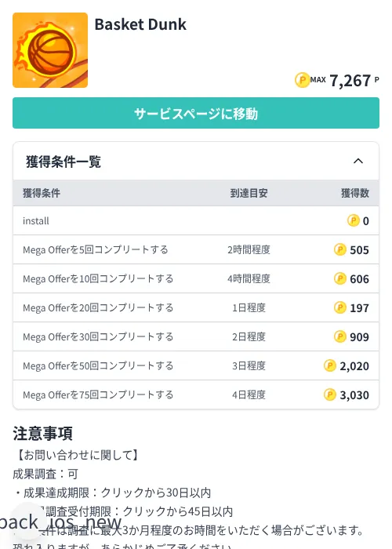The image size is (392, 549).
Task: Click the サービスページに移動 button
Action: click(196, 113)
